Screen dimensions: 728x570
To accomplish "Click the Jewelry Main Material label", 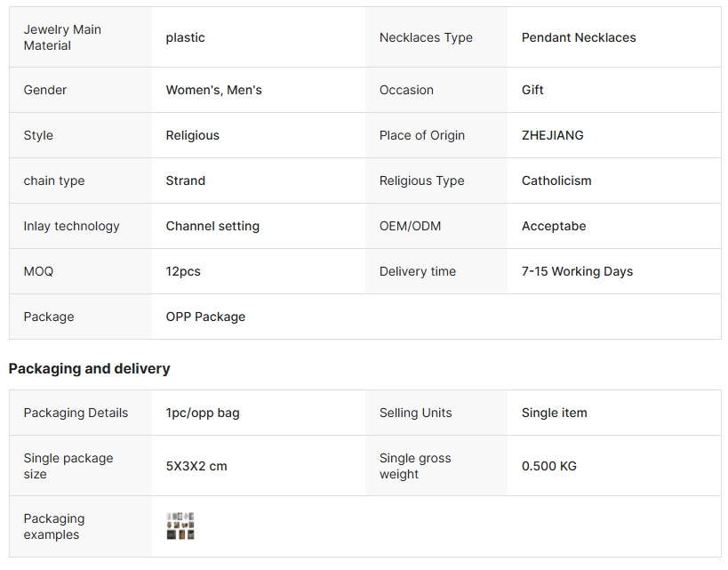I will 62,37.
